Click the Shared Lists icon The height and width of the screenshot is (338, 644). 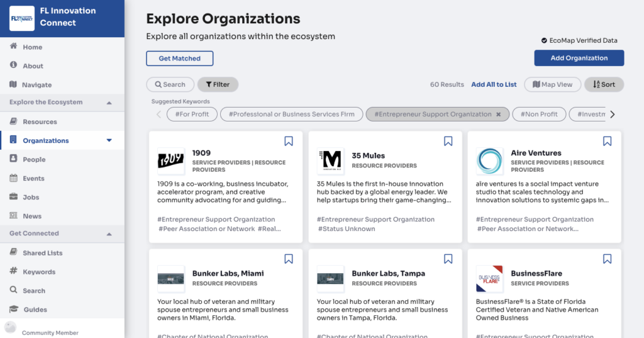14,252
